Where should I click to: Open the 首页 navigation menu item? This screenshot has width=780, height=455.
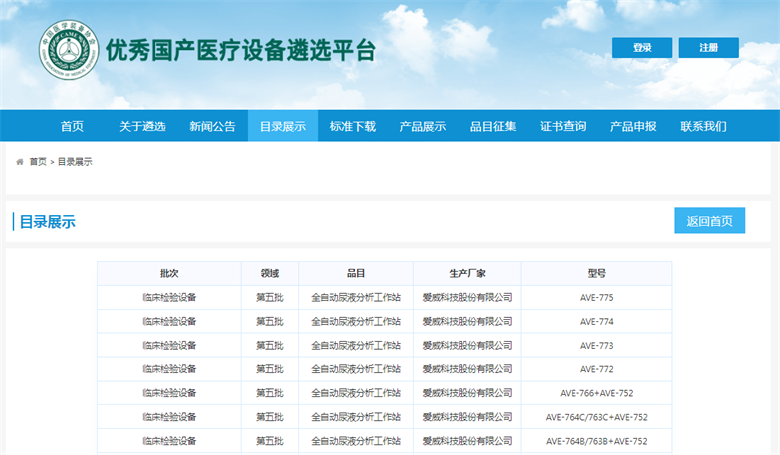(x=72, y=126)
